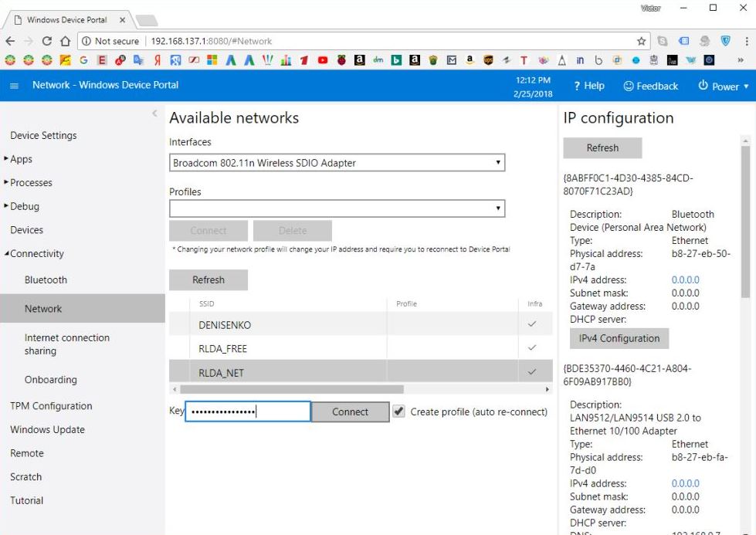This screenshot has height=535, width=756.
Task: Reload the page with the refresh icon
Action: coord(47,41)
